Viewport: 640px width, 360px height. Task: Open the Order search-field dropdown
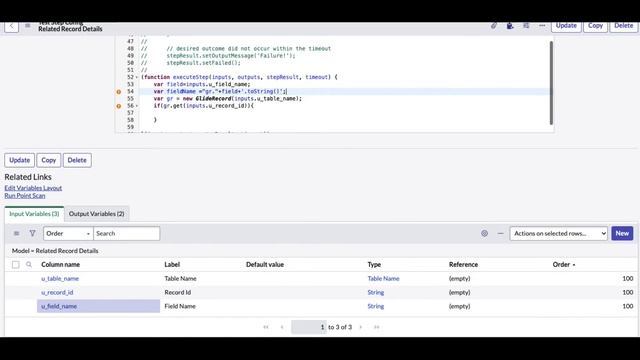tap(68, 233)
